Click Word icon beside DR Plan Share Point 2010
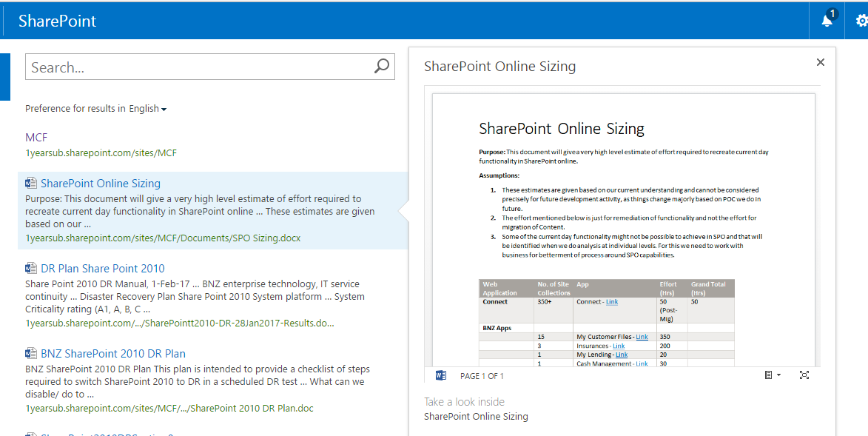The width and height of the screenshot is (868, 436). [x=31, y=268]
